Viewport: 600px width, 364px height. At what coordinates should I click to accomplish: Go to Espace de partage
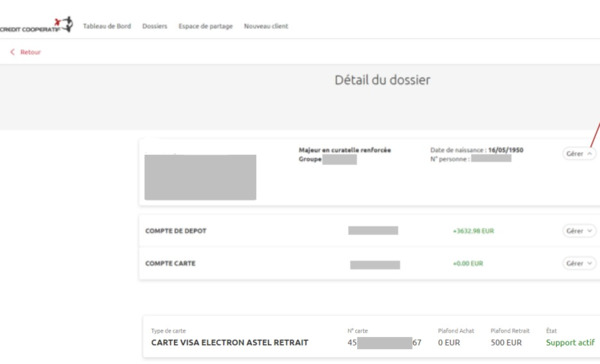(205, 26)
